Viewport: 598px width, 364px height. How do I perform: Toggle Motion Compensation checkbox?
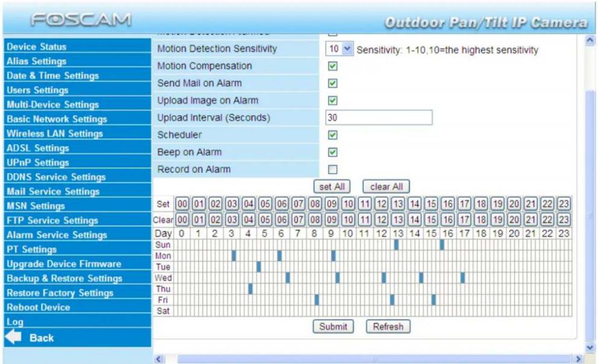click(333, 66)
